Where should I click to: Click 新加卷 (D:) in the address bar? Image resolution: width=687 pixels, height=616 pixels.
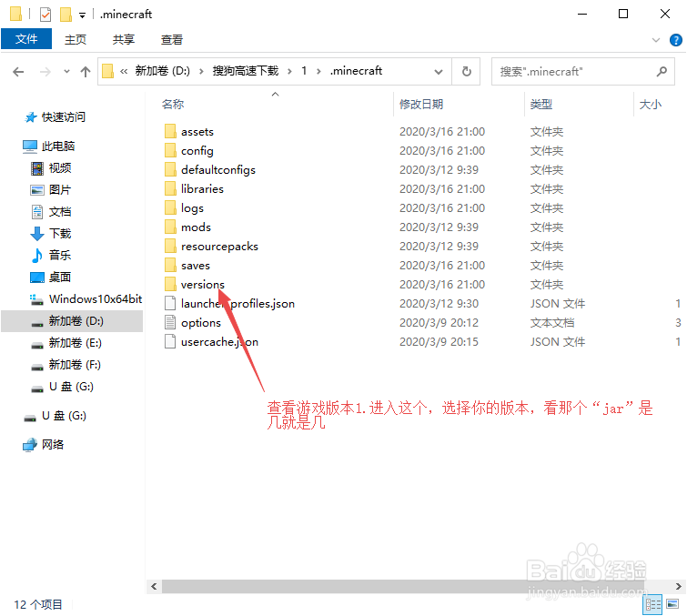click(162, 71)
